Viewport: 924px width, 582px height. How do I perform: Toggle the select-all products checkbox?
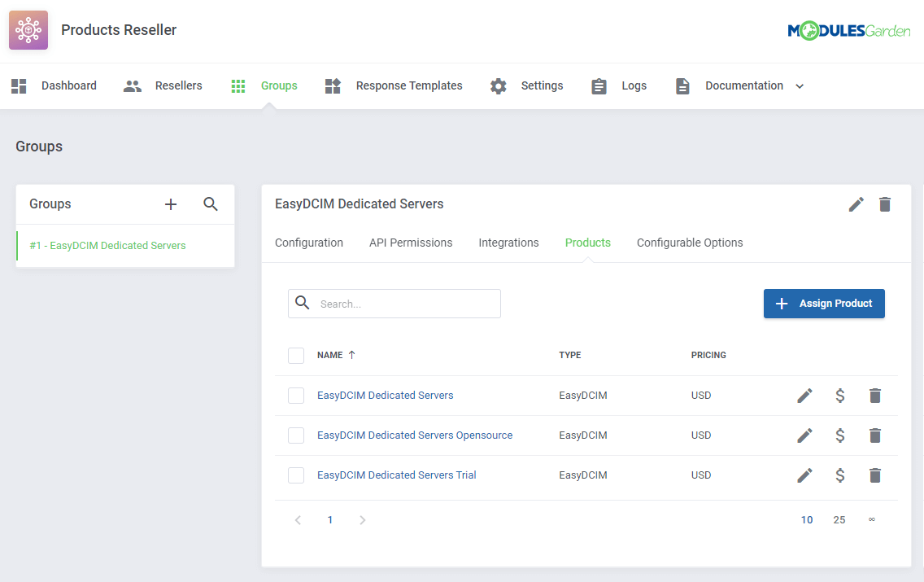(296, 356)
